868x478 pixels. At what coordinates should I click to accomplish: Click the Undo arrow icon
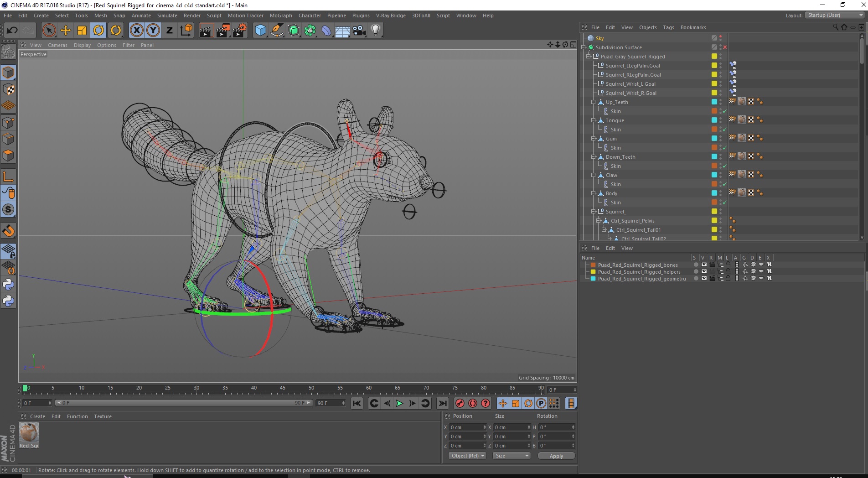click(x=12, y=31)
